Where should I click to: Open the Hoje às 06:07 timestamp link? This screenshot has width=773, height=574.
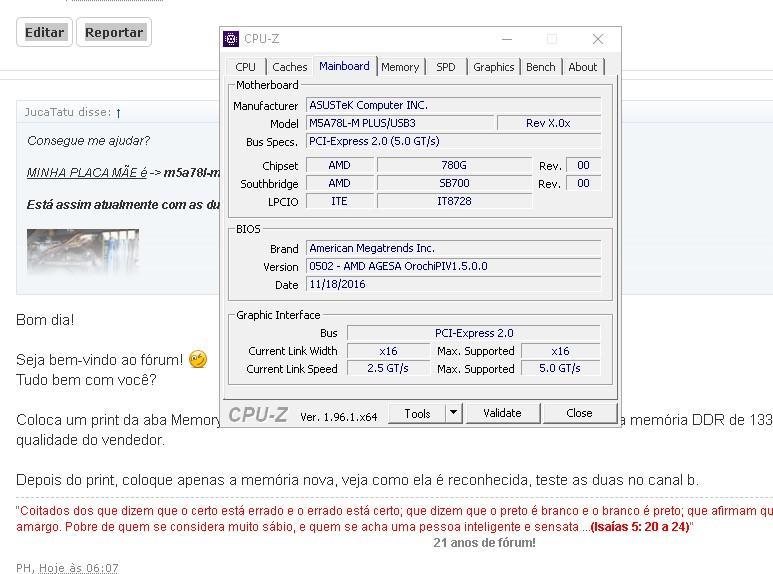(x=78, y=568)
